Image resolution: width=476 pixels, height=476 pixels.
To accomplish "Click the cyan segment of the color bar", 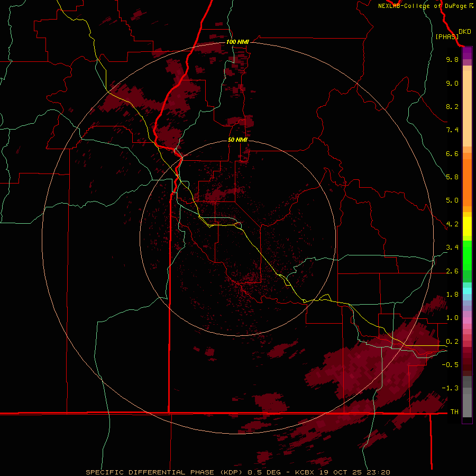I will click(x=467, y=291).
